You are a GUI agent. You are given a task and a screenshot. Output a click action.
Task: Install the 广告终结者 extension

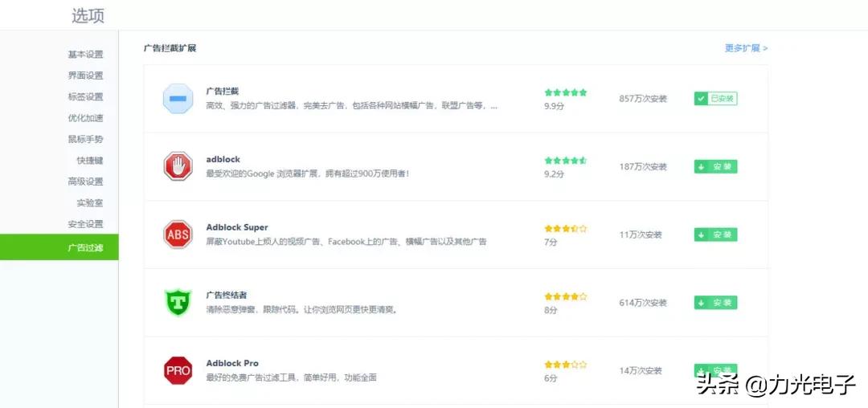click(716, 303)
